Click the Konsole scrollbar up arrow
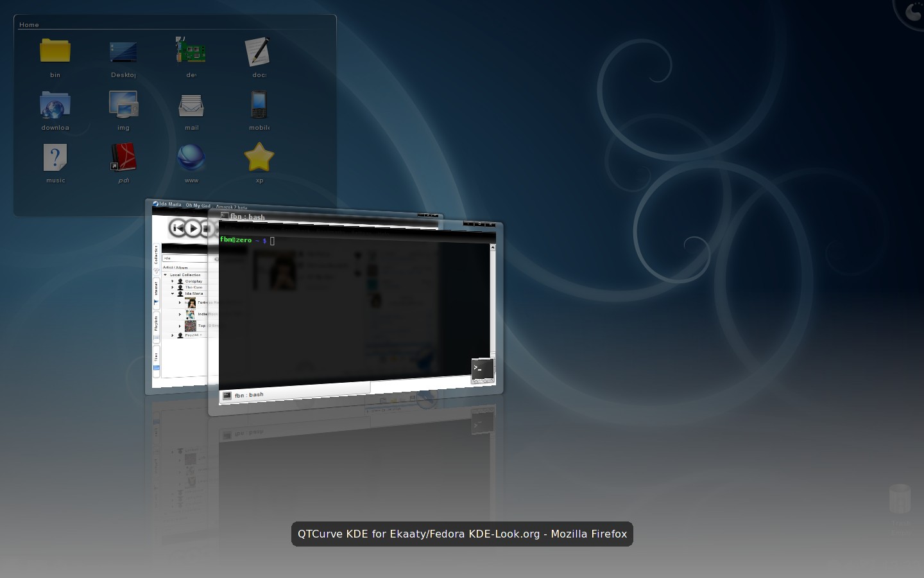This screenshot has height=578, width=924. pos(493,248)
